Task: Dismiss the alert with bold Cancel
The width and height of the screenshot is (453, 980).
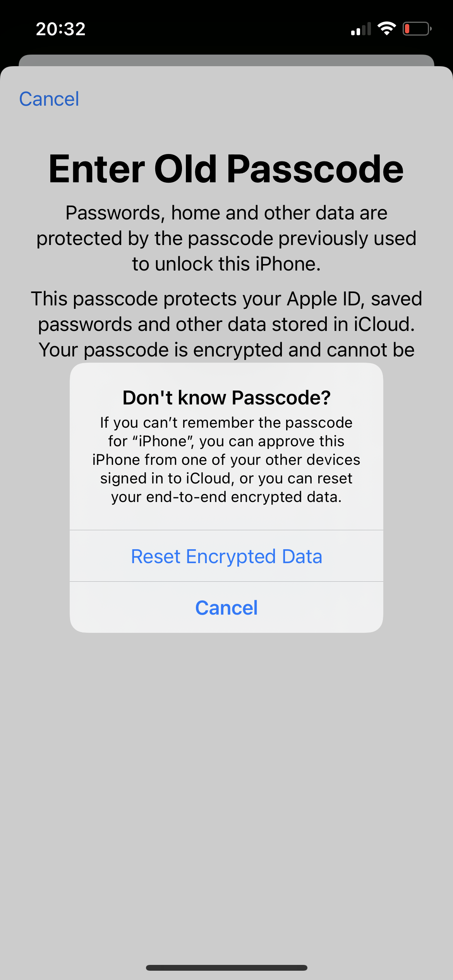Action: (226, 608)
